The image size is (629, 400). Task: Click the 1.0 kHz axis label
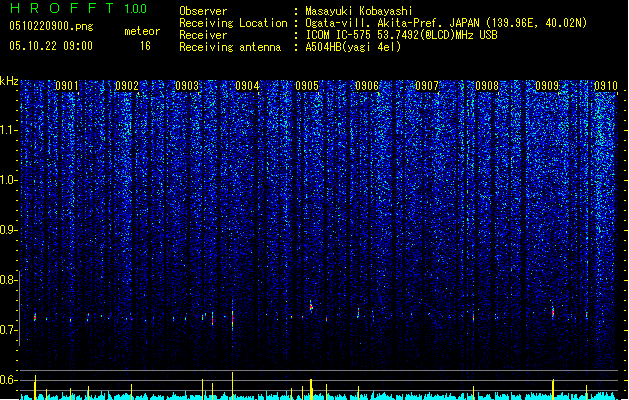pyautogui.click(x=9, y=180)
